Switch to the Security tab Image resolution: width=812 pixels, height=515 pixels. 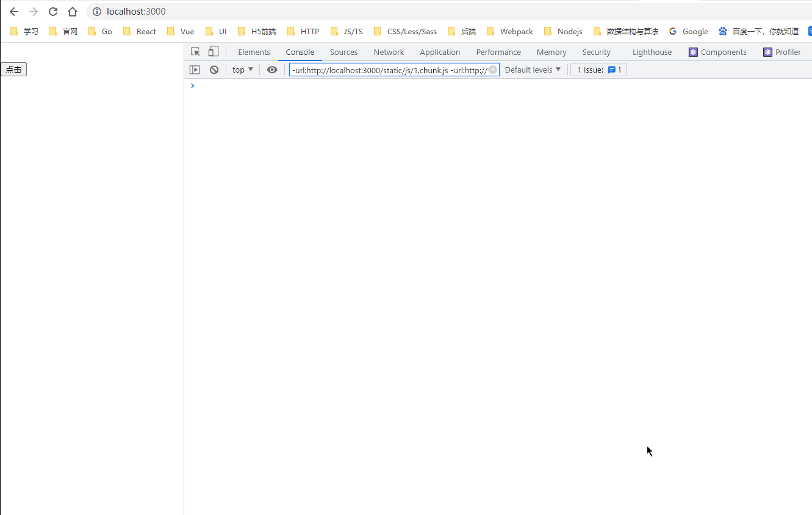click(596, 52)
